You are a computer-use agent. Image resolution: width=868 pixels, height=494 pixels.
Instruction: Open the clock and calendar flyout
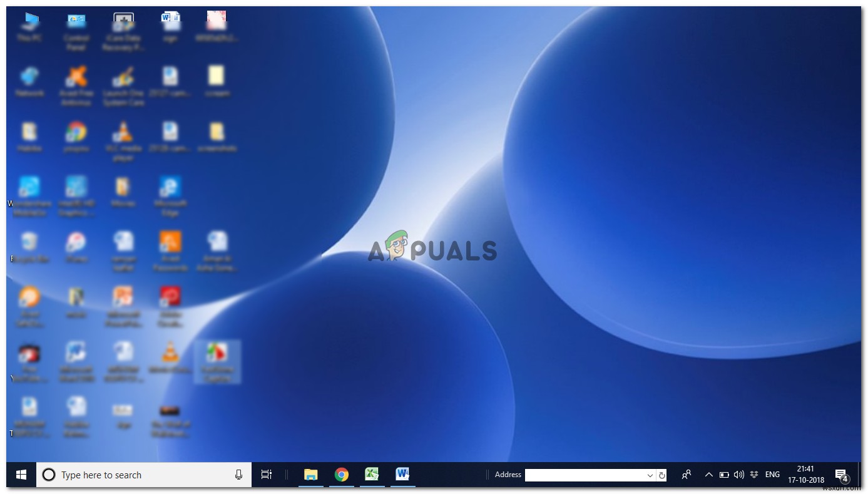pyautogui.click(x=805, y=475)
